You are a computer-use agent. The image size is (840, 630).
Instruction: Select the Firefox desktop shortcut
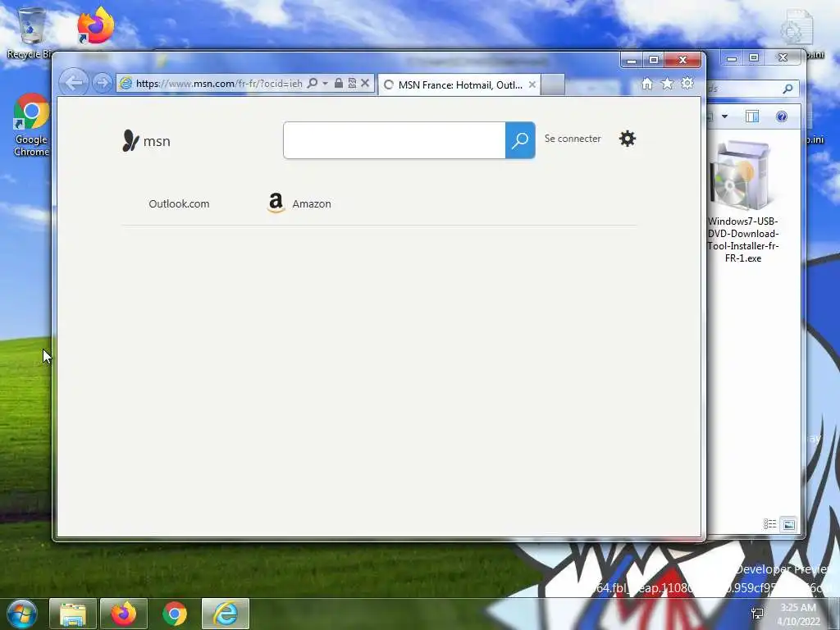95,25
